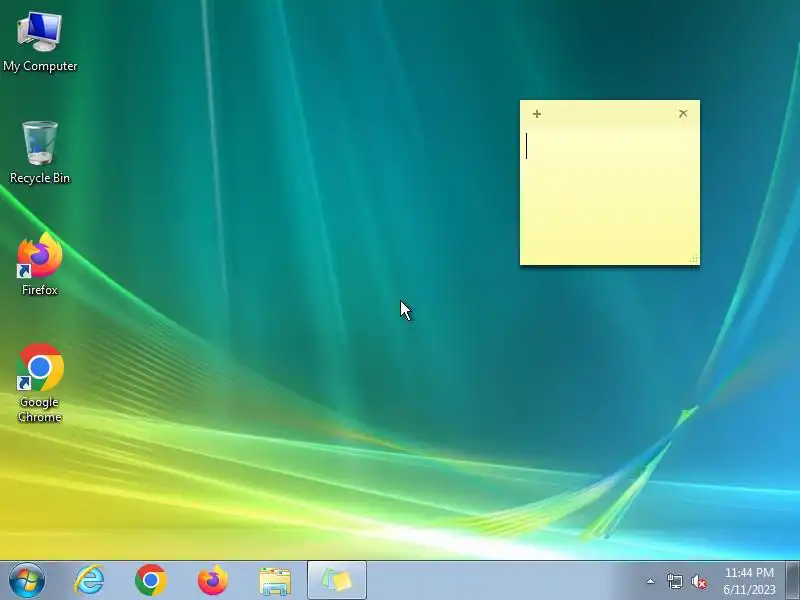Click Sticky Notes taskbar button
The image size is (800, 600).
[x=337, y=580]
